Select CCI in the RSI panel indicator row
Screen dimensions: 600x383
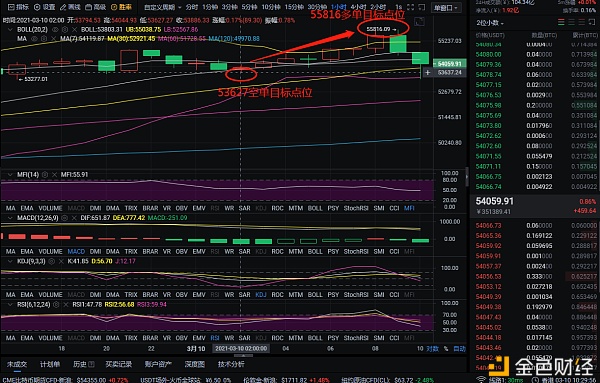[394, 338]
